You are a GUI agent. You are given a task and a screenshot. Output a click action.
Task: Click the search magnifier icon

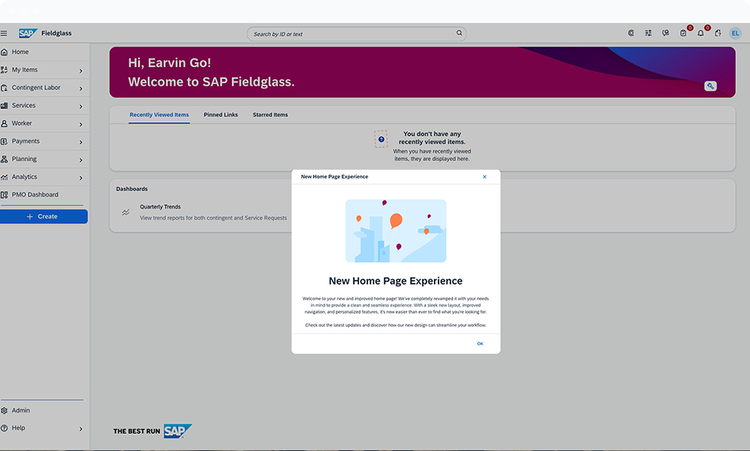(459, 33)
